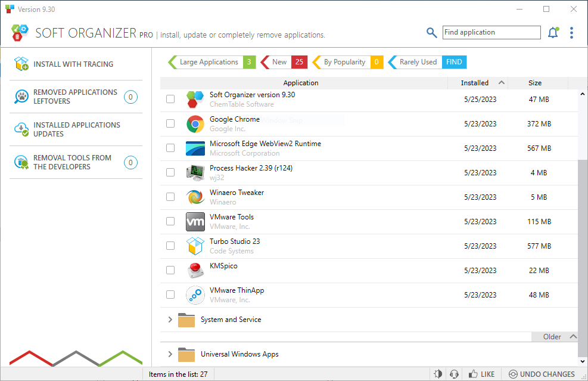
Task: Expand the System and Service group
Action: [170, 320]
